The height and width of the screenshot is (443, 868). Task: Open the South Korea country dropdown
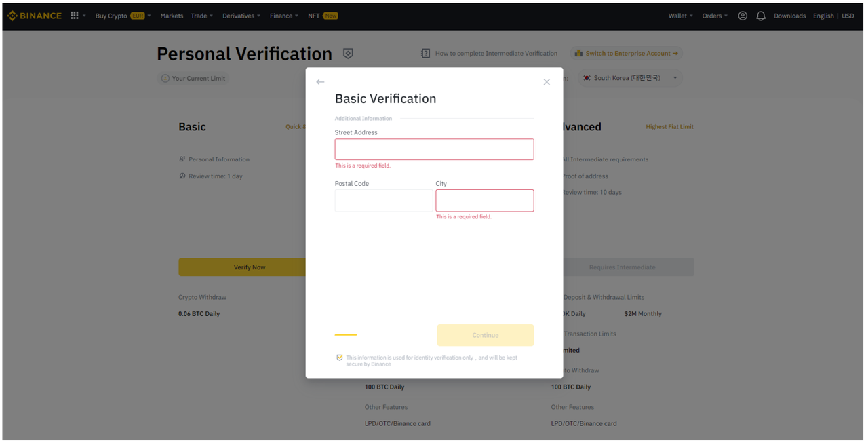click(x=630, y=78)
